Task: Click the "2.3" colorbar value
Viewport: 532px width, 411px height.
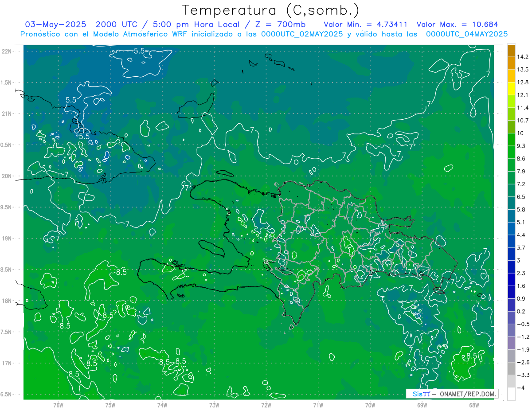Action: pos(521,273)
